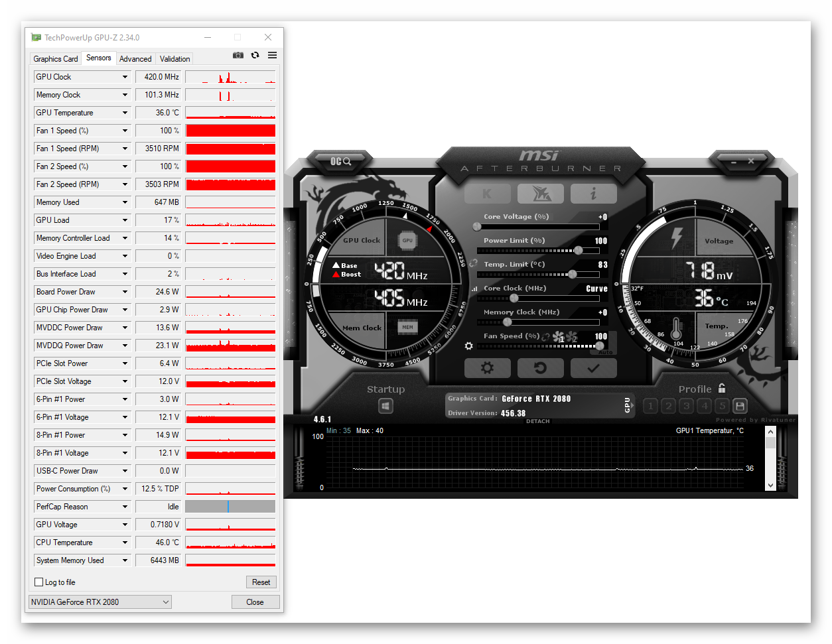Click the GPU-Z Reset button
Image resolution: width=832 pixels, height=644 pixels.
click(x=261, y=582)
